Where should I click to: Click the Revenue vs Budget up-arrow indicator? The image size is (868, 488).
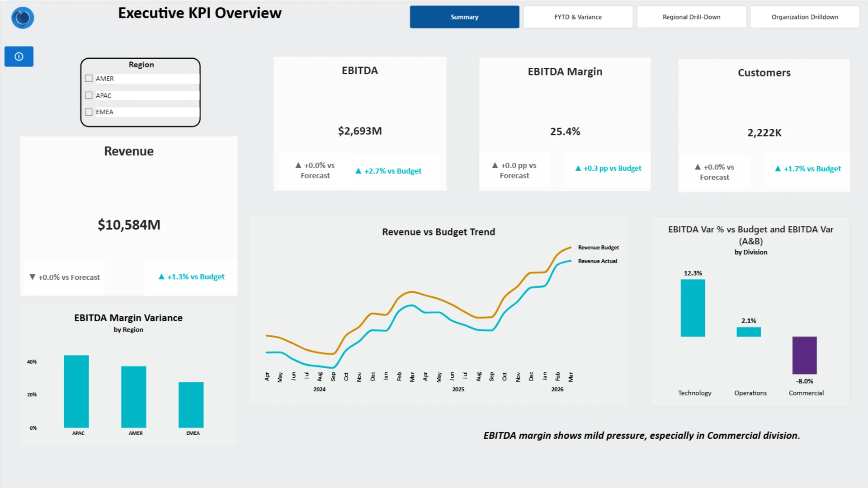(x=161, y=277)
